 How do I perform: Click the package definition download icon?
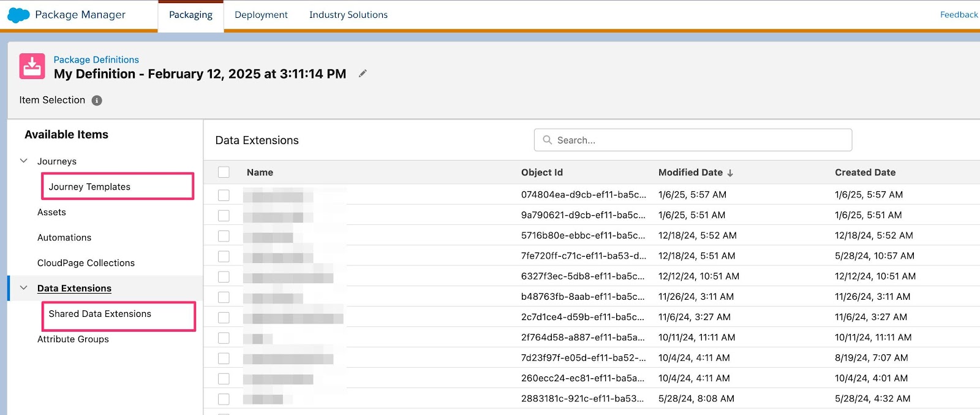point(32,66)
